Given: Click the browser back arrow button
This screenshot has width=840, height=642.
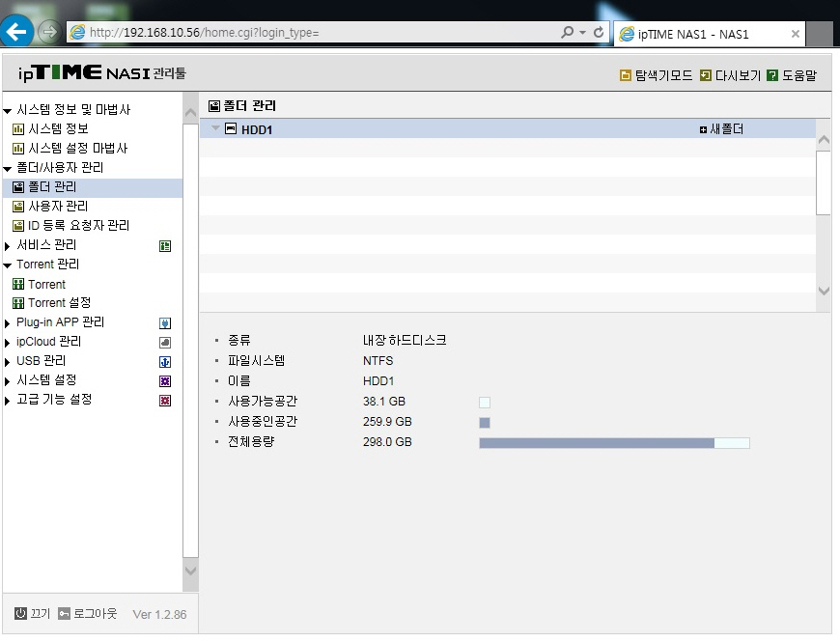Looking at the screenshot, I should pyautogui.click(x=16, y=32).
